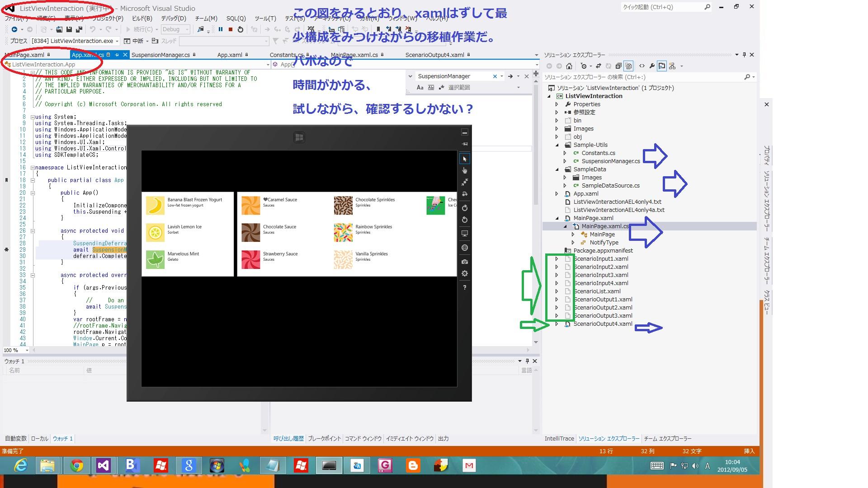Pause debugging with Break All button
868x488 pixels.
point(221,29)
